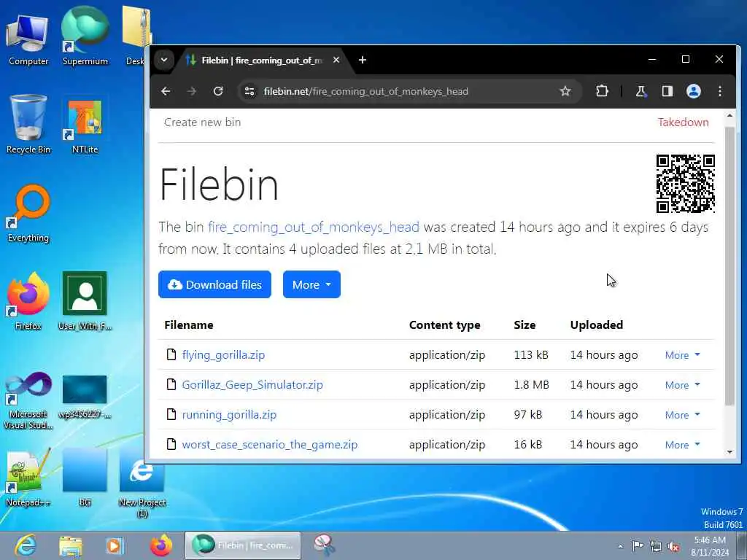
Task: Open flying_gorilla.zip file link
Action: click(x=223, y=355)
